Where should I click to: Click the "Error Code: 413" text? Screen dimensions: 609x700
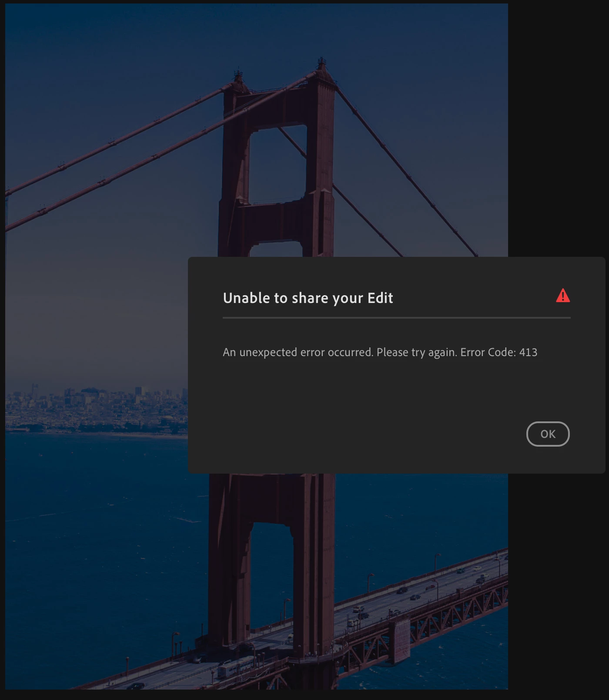click(499, 352)
